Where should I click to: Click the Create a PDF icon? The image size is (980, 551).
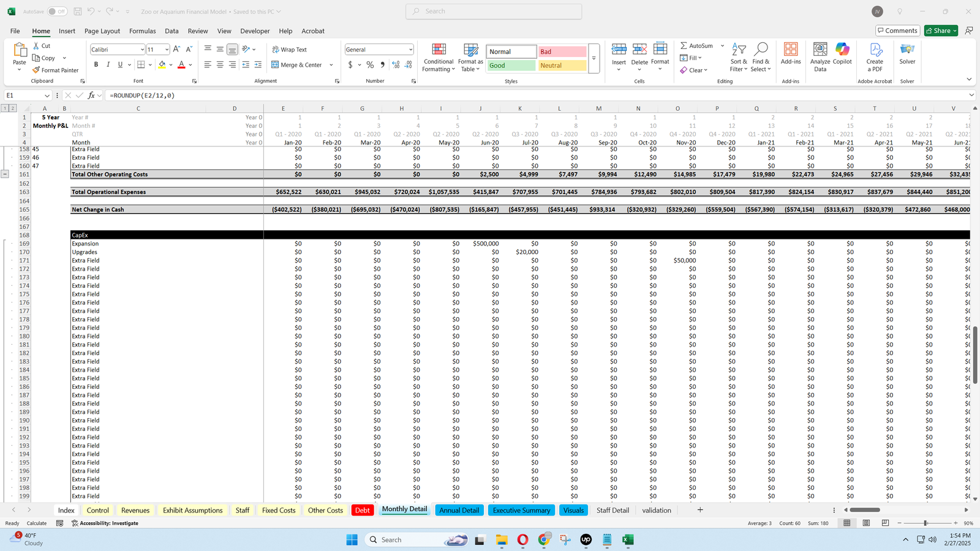875,51
